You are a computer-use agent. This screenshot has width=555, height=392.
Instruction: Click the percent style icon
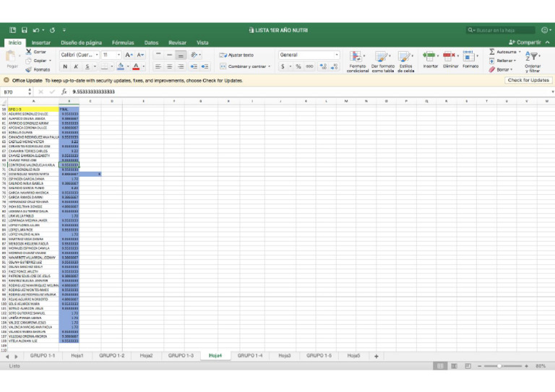298,66
